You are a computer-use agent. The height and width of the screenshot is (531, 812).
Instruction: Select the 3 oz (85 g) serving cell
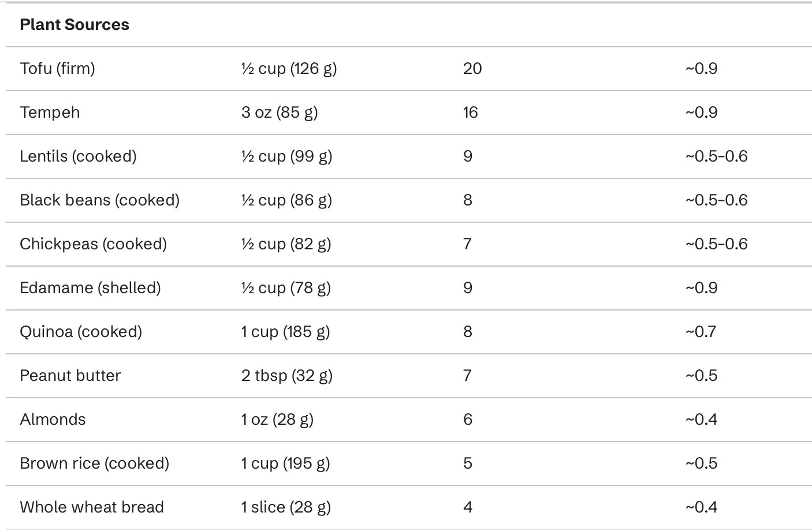point(280,113)
